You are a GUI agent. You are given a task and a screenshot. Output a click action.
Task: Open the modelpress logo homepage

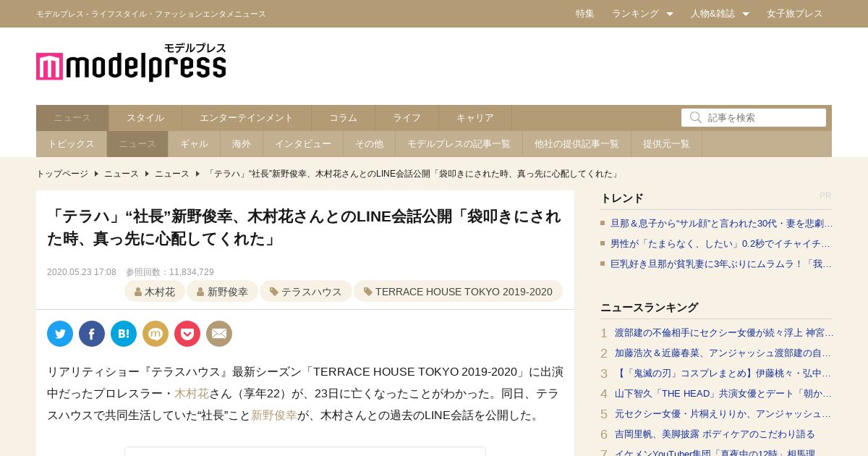(131, 62)
